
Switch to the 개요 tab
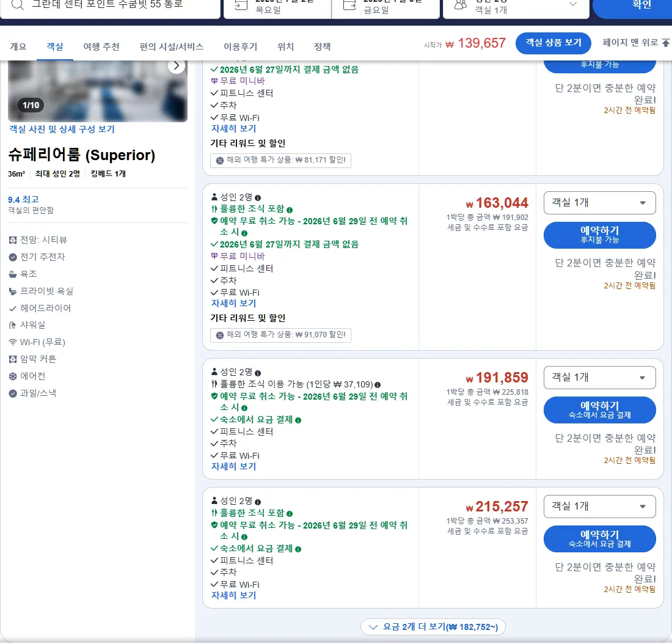click(x=18, y=46)
